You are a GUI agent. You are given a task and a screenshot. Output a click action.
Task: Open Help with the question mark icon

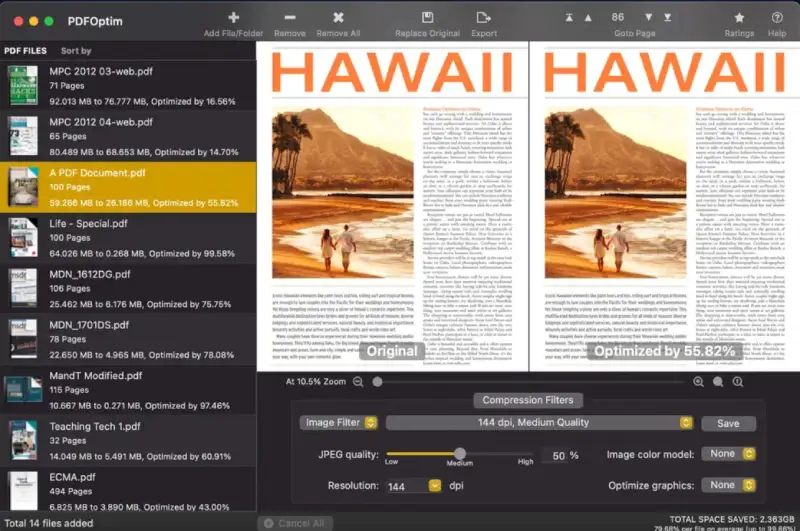click(x=777, y=17)
